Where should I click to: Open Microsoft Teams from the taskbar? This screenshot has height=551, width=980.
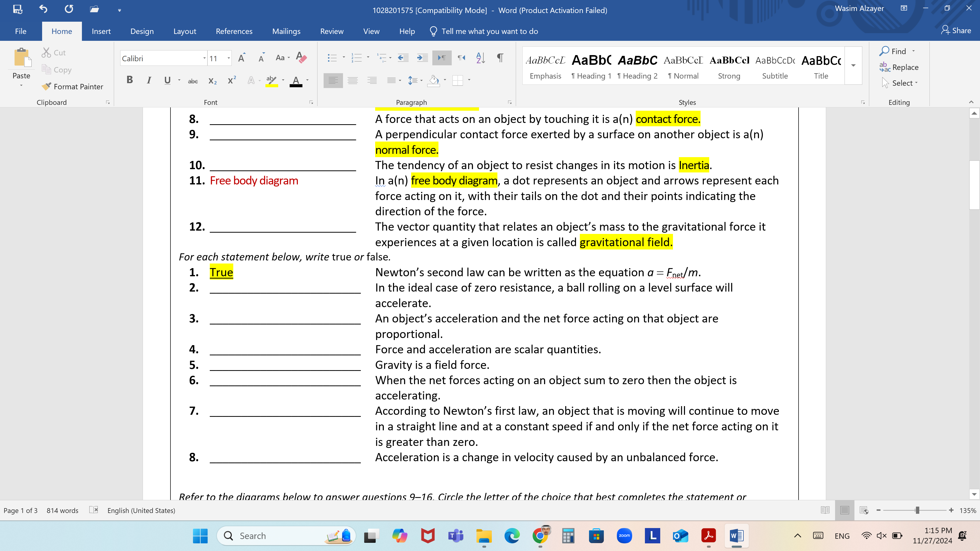coord(456,536)
